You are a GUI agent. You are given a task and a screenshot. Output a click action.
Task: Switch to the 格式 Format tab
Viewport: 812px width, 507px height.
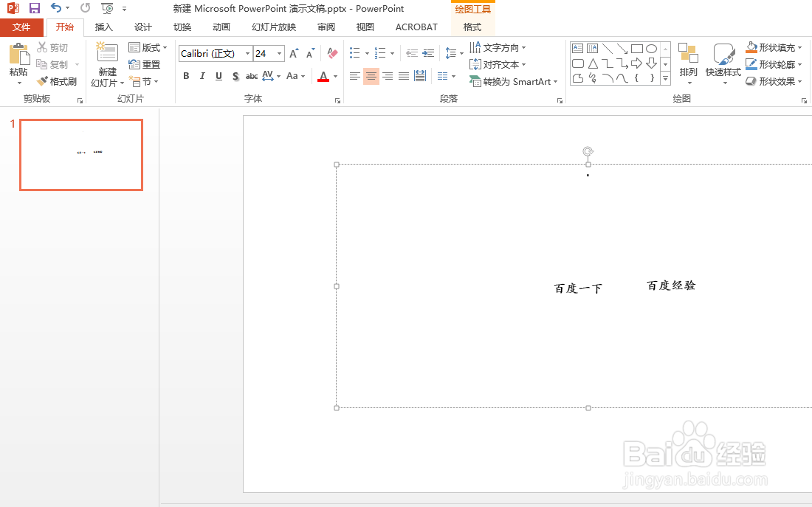(x=472, y=27)
